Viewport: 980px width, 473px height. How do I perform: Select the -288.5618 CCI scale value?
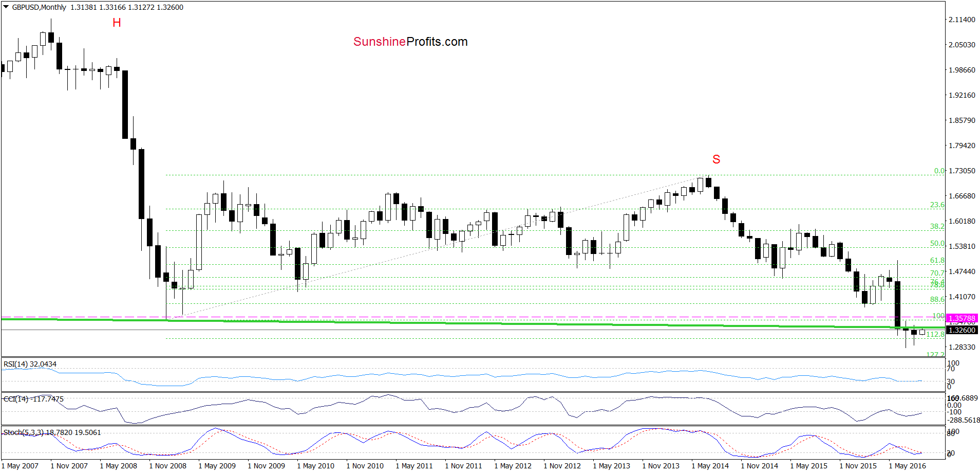[x=964, y=420]
